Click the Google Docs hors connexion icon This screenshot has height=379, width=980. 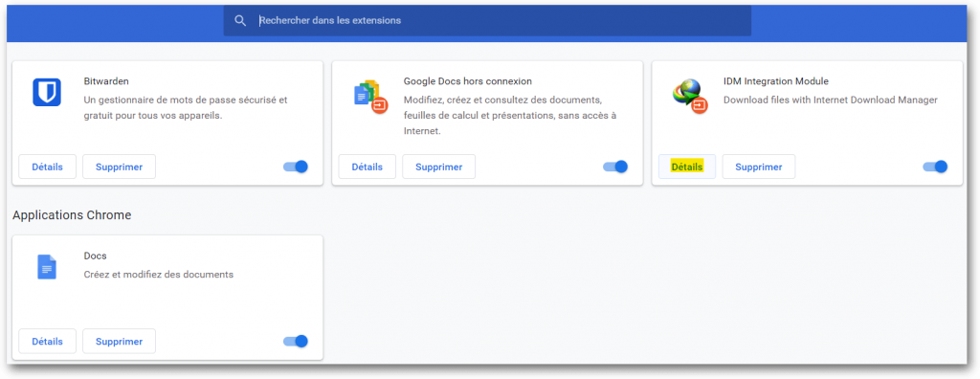(x=370, y=96)
